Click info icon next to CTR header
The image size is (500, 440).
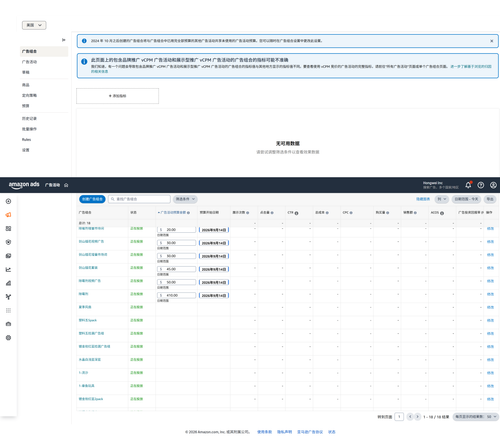296,213
